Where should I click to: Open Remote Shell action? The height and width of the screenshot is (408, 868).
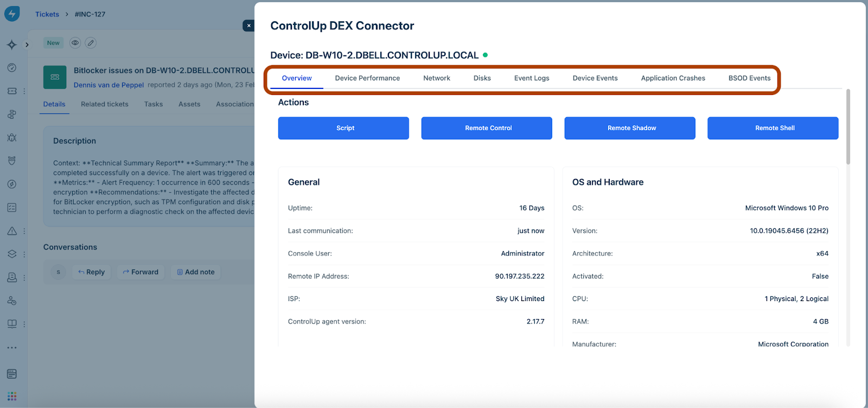773,128
